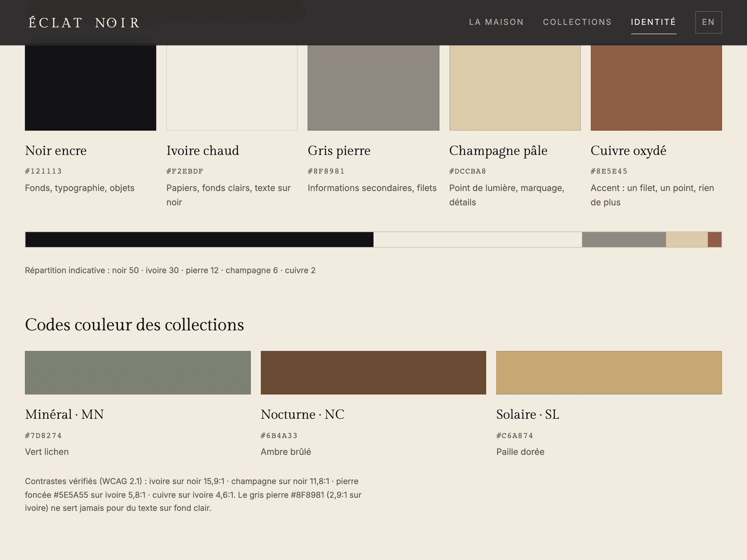Select the Champagne pâle swatch
Viewport: 747px width, 560px height.
(x=515, y=88)
